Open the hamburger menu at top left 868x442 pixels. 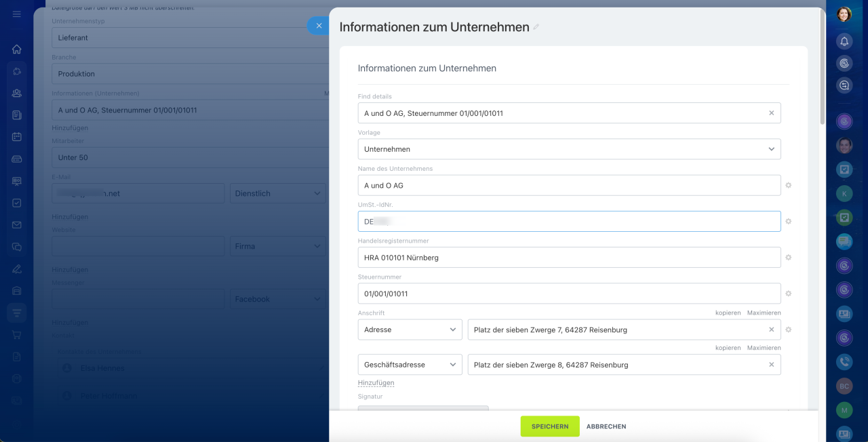[17, 14]
